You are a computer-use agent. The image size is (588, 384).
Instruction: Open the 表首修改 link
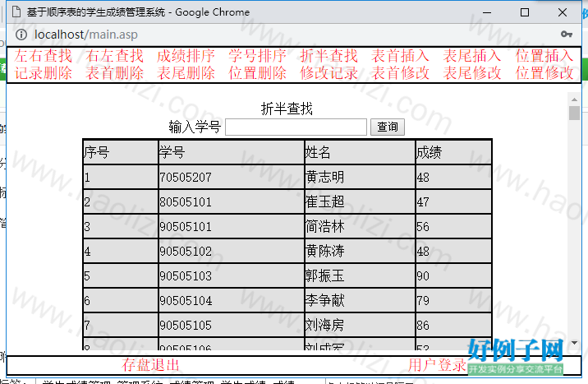401,73
